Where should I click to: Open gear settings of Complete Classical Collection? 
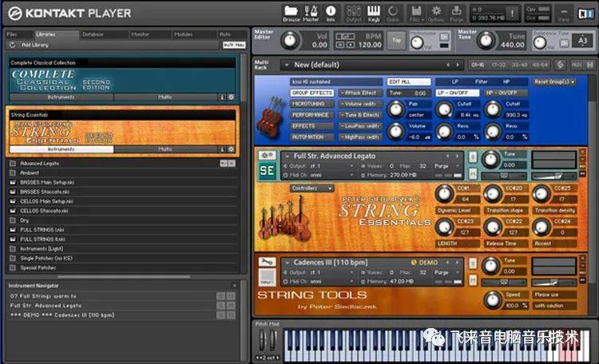click(231, 97)
